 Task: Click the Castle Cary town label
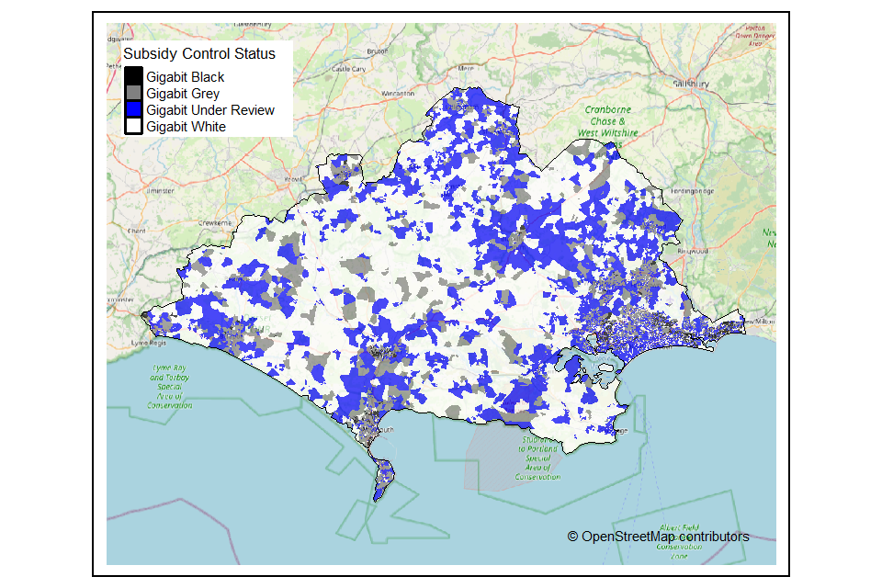tap(348, 68)
